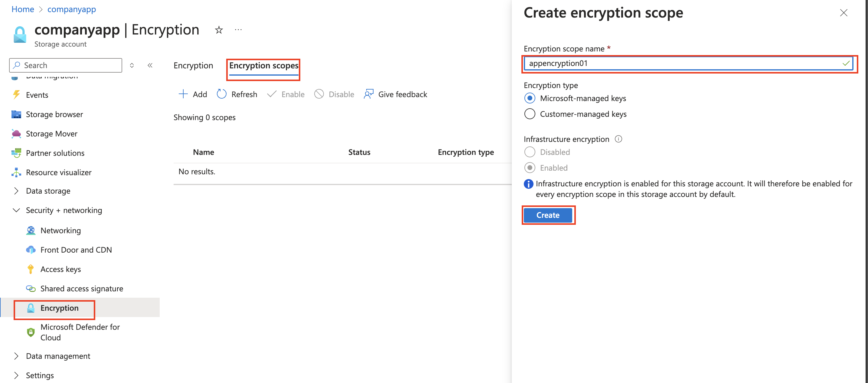The width and height of the screenshot is (868, 383).
Task: Click the Disable circle-slash icon
Action: coord(319,94)
